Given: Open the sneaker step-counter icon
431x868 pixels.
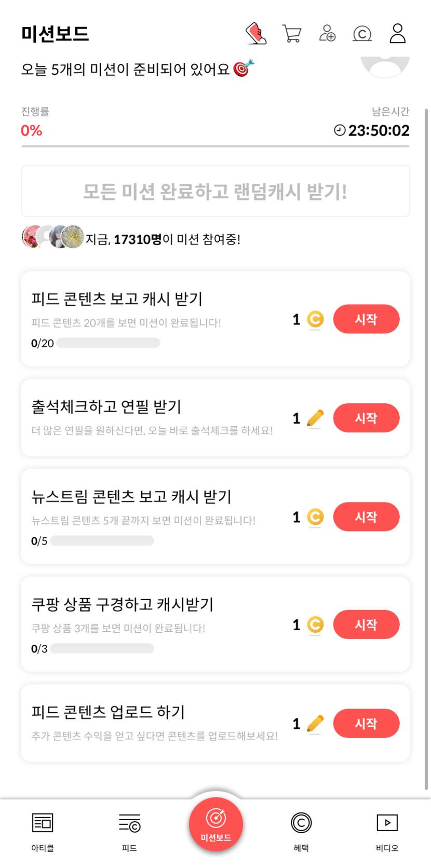Looking at the screenshot, I should click(x=255, y=34).
